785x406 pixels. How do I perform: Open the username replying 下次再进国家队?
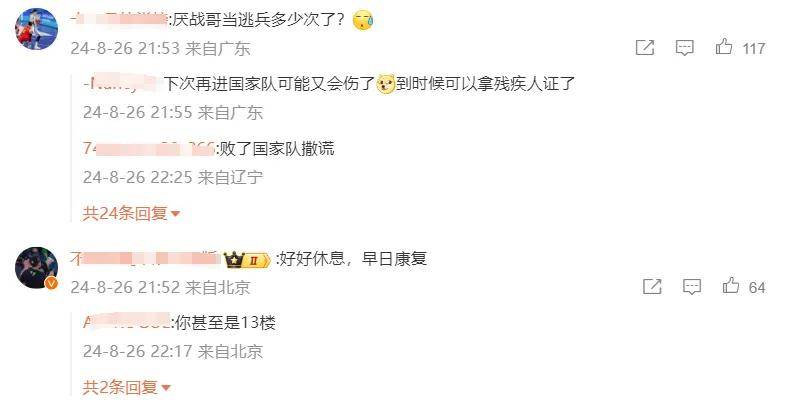120,84
